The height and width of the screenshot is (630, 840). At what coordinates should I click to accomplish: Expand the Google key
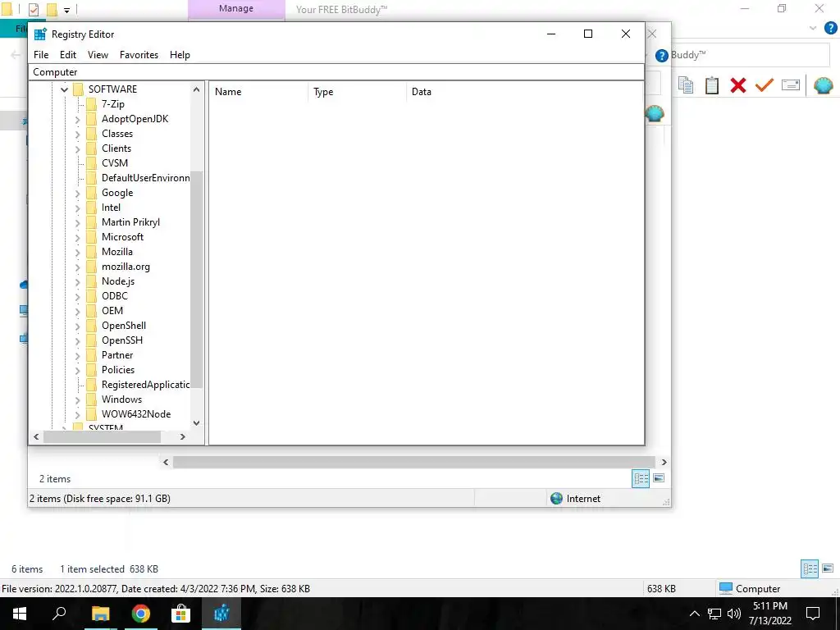(78, 194)
